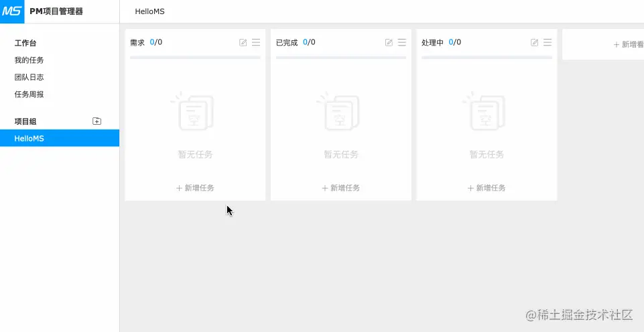Screen dimensions: 644x332
Task: Click the 0/0 counter in 处理中 column
Action: coord(454,42)
